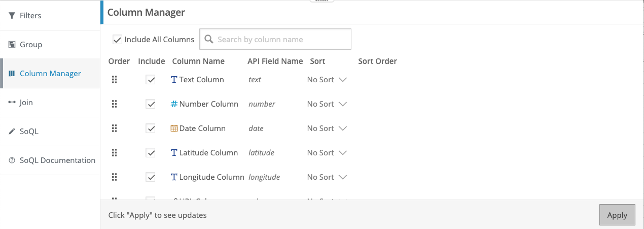Click the text type icon of Latitude Column
This screenshot has height=229, width=644.
pos(174,153)
